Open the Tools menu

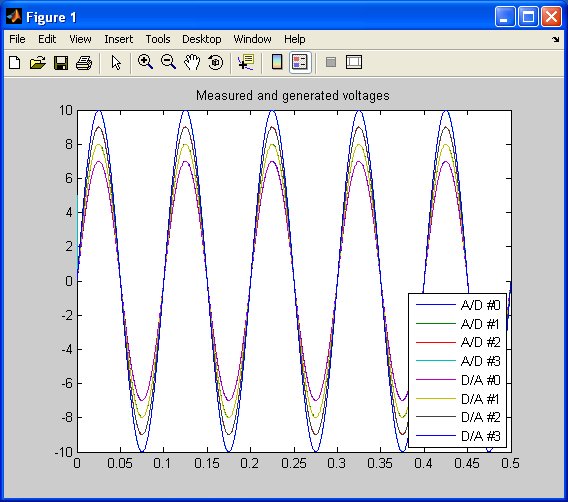pyautogui.click(x=158, y=39)
